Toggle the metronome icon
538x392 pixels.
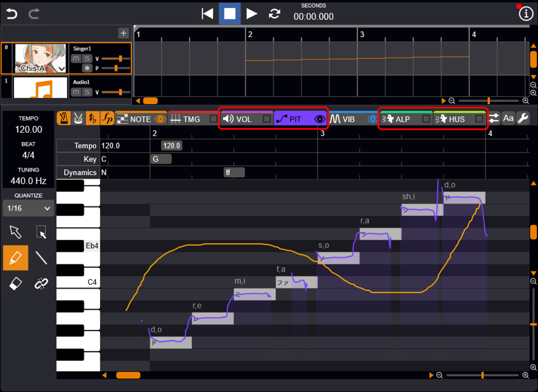63,119
